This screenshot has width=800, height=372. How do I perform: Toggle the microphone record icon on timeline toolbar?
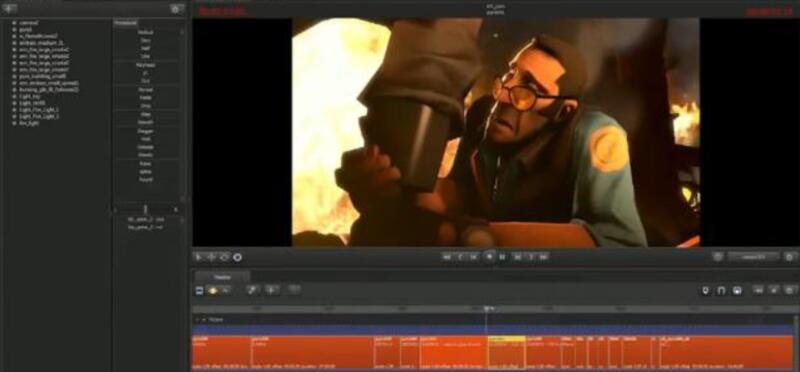[x=706, y=290]
